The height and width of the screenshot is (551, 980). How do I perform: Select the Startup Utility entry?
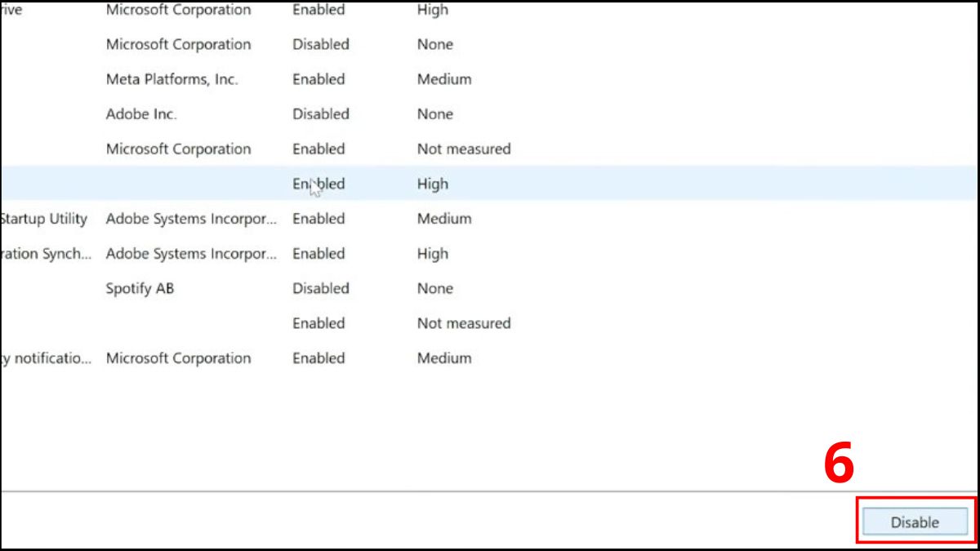click(x=45, y=219)
